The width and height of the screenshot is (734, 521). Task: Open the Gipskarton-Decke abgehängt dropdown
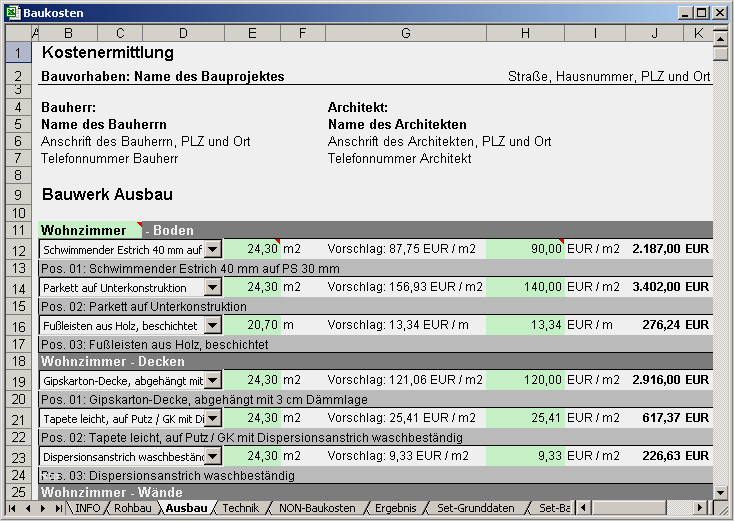coord(213,380)
